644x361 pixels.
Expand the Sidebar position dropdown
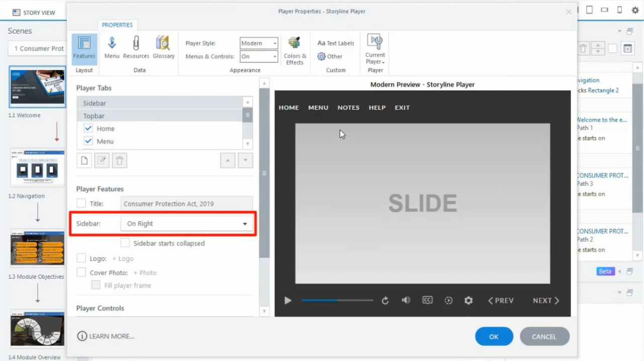[x=187, y=224]
